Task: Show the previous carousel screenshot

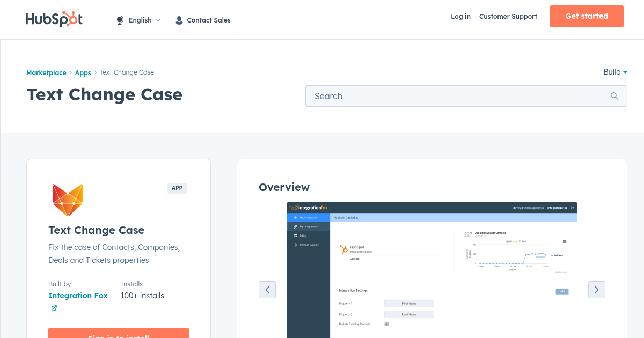Action: (x=267, y=290)
